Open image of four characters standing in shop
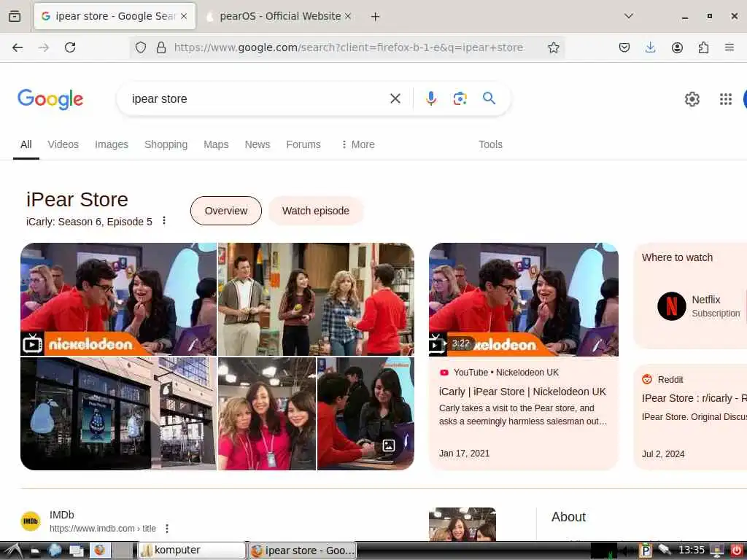 tap(316, 300)
